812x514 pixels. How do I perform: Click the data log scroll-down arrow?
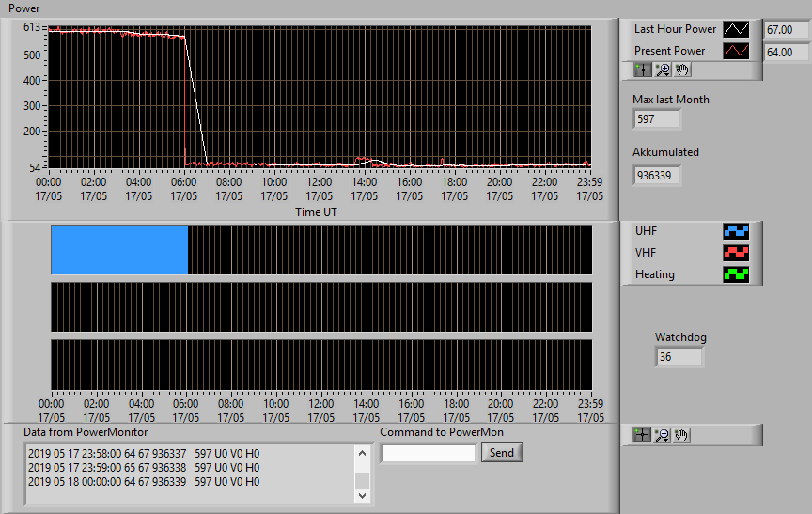point(362,495)
